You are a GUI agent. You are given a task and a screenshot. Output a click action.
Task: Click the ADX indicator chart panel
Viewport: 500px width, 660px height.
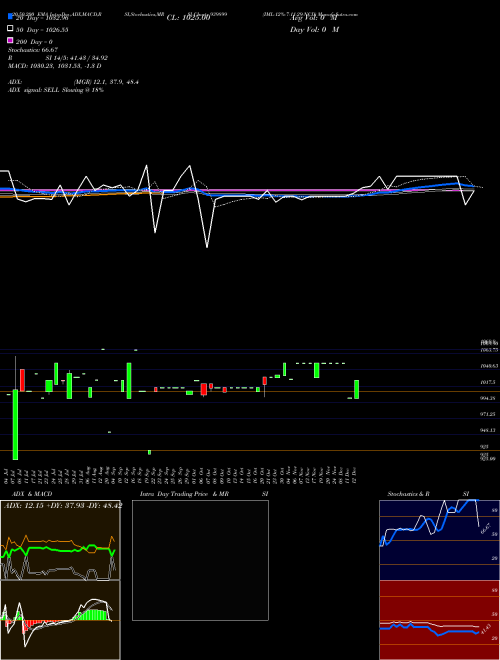[x=60, y=540]
